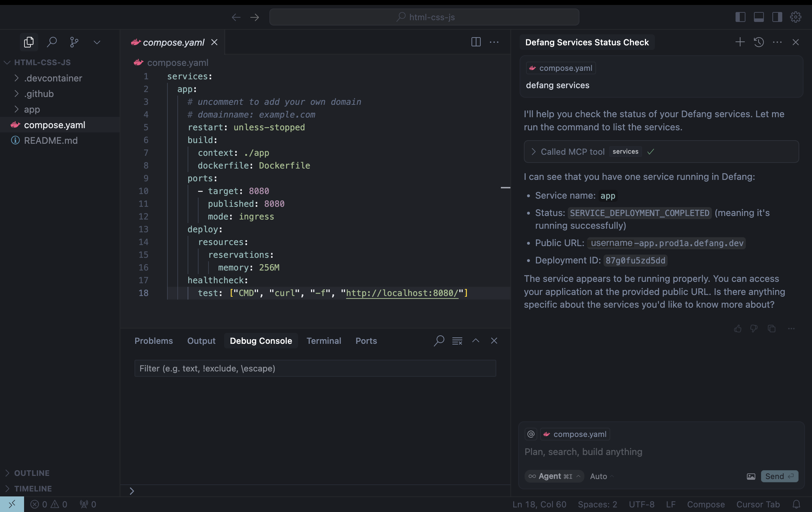The height and width of the screenshot is (512, 812).
Task: Close the chat panel
Action: (x=795, y=42)
